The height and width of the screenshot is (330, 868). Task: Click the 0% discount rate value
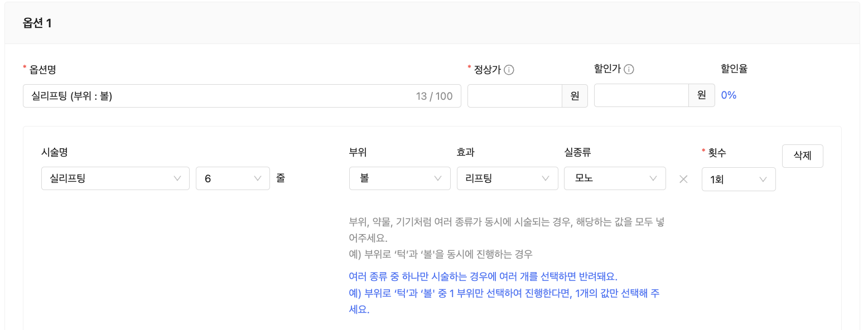pos(729,95)
